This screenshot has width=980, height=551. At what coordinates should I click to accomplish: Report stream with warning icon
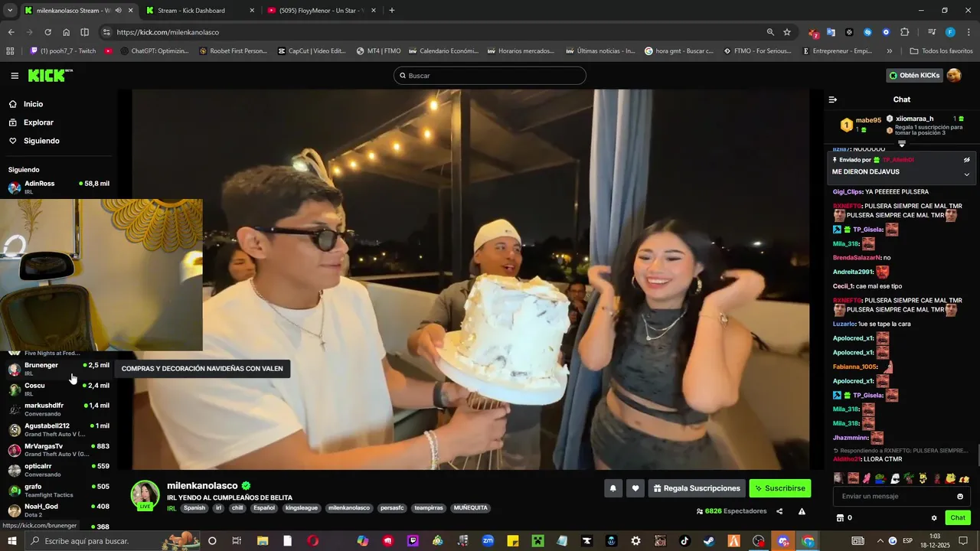(802, 511)
